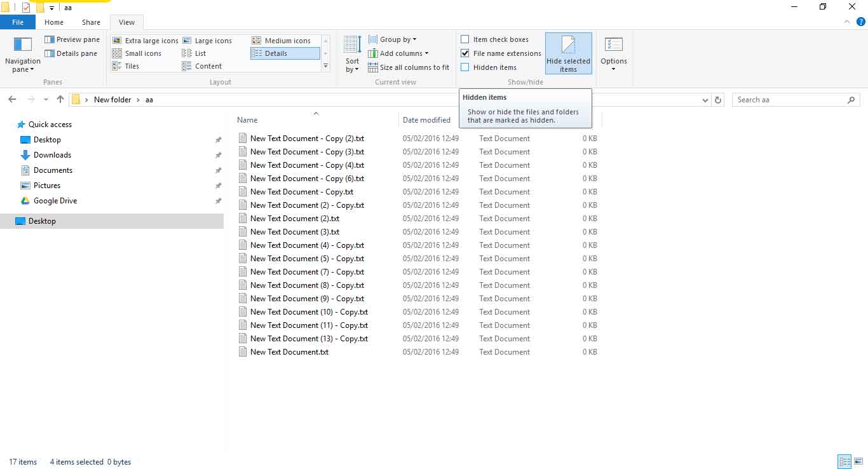The width and height of the screenshot is (868, 469).
Task: Select Quick access in navigation pane
Action: click(50, 125)
